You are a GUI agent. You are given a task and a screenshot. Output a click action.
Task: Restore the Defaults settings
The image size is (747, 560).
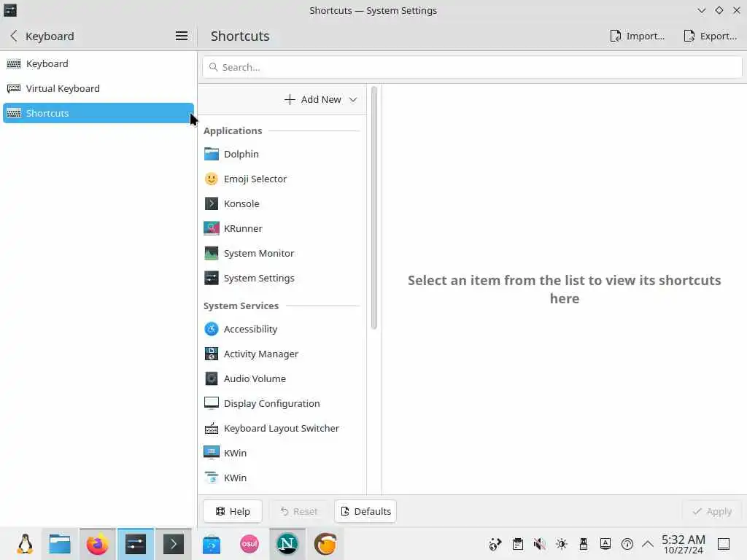tap(365, 511)
